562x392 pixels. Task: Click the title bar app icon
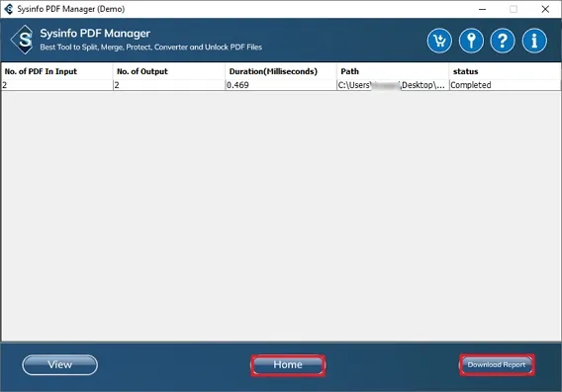[x=9, y=9]
